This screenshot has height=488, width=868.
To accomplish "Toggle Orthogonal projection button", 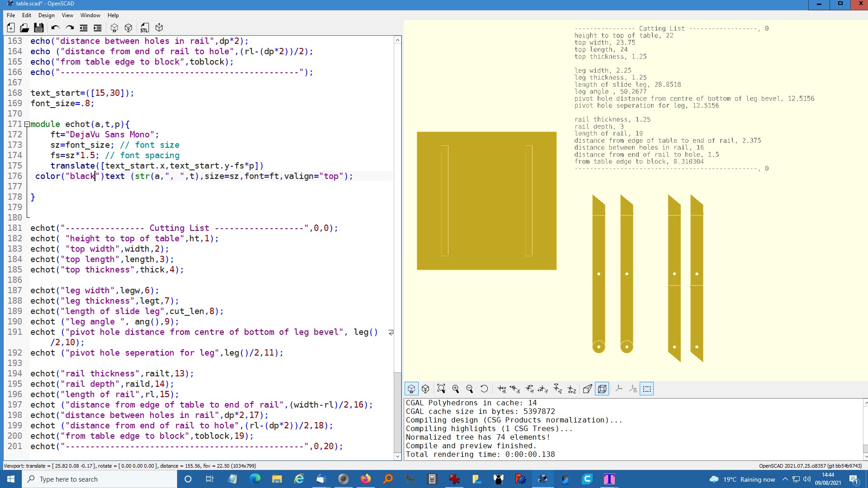I will 602,389.
